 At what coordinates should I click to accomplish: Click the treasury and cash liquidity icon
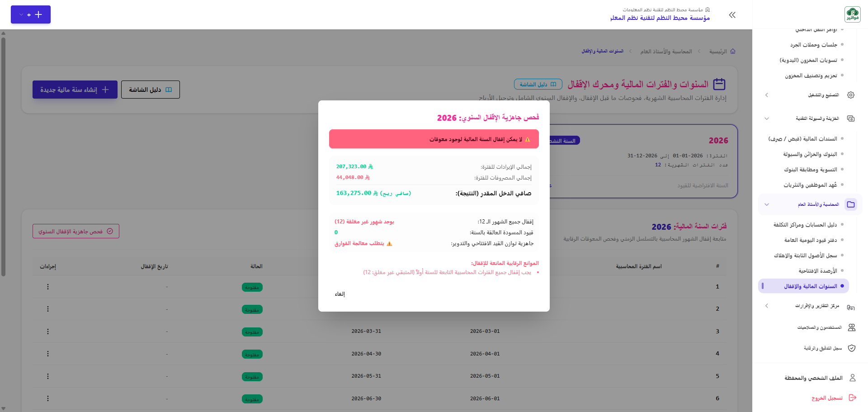point(851,118)
